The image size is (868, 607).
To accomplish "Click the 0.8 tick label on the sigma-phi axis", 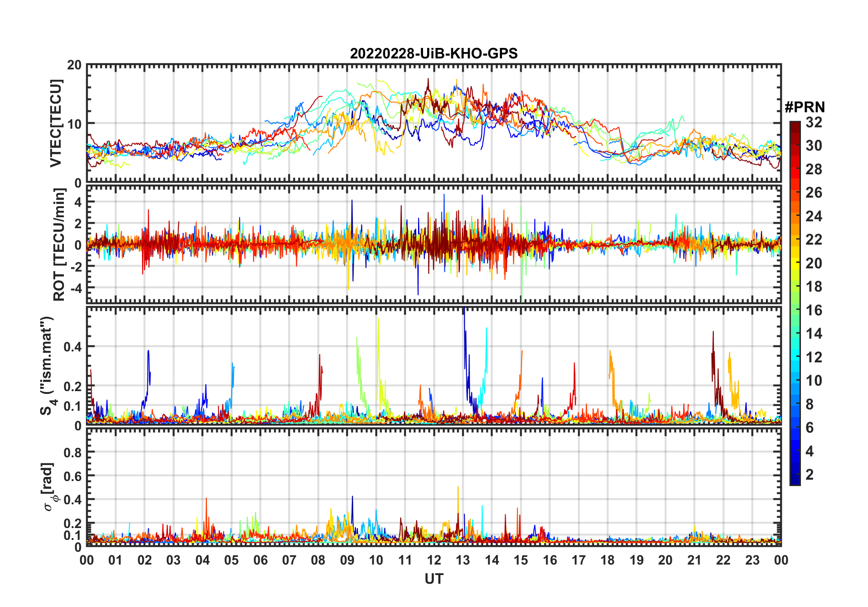I will 73,452.
